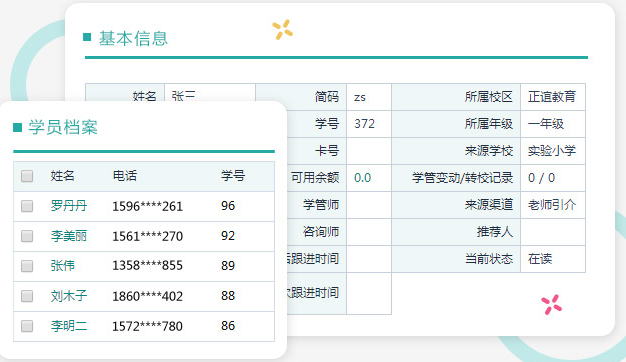Click student number 92
The width and height of the screenshot is (626, 362).
pyautogui.click(x=228, y=236)
